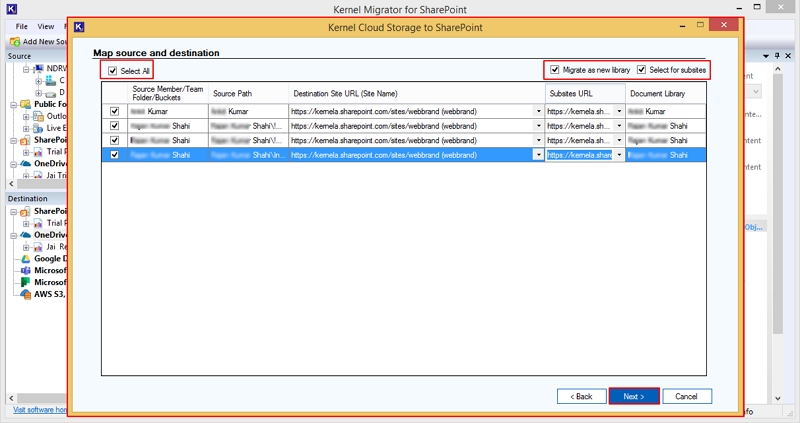This screenshot has height=423, width=800.
Task: Uncheck the third row Shahi checkbox
Action: (114, 140)
